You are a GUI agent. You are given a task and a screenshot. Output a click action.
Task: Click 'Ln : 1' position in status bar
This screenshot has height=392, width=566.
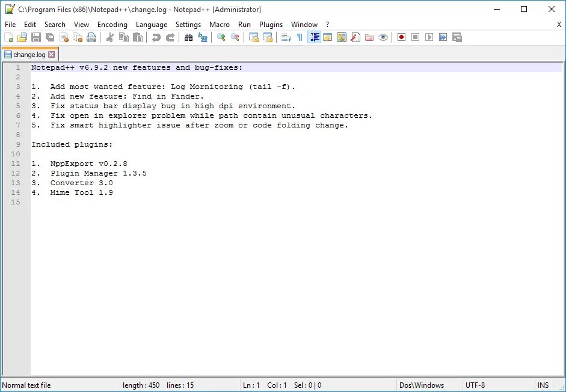coord(251,385)
